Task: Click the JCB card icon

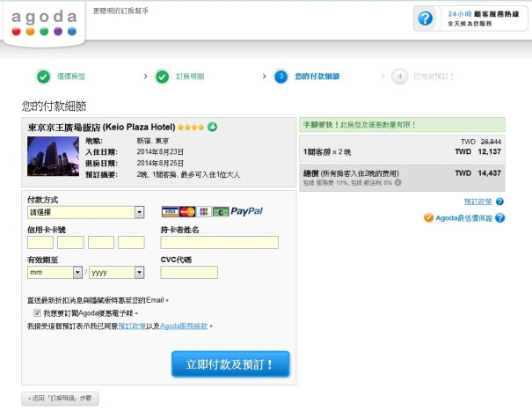Action: click(x=204, y=211)
